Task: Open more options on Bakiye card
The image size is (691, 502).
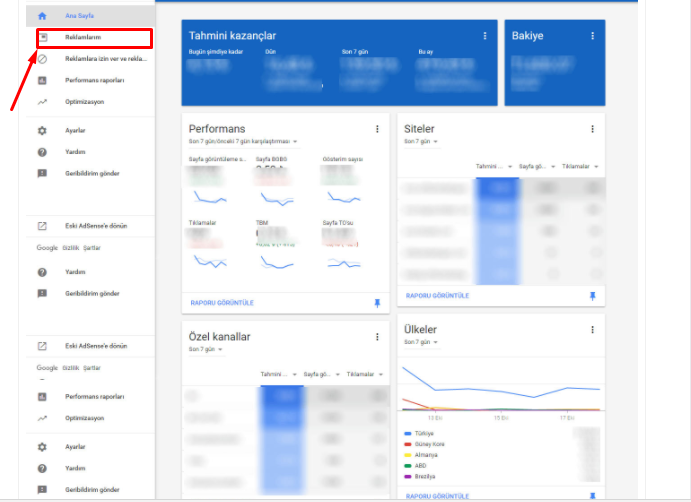Action: tap(592, 36)
